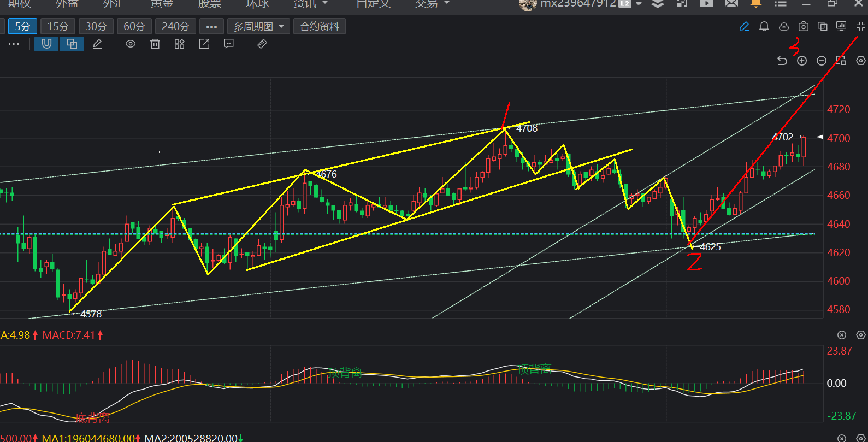Switch to the 240分 timeframe
868x442 pixels.
175,26
